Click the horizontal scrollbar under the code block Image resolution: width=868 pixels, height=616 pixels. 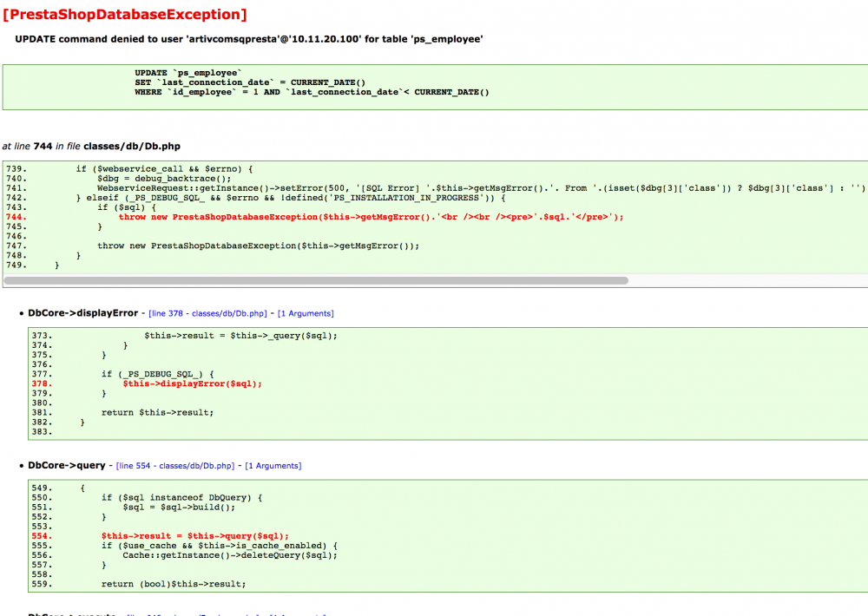[316, 280]
